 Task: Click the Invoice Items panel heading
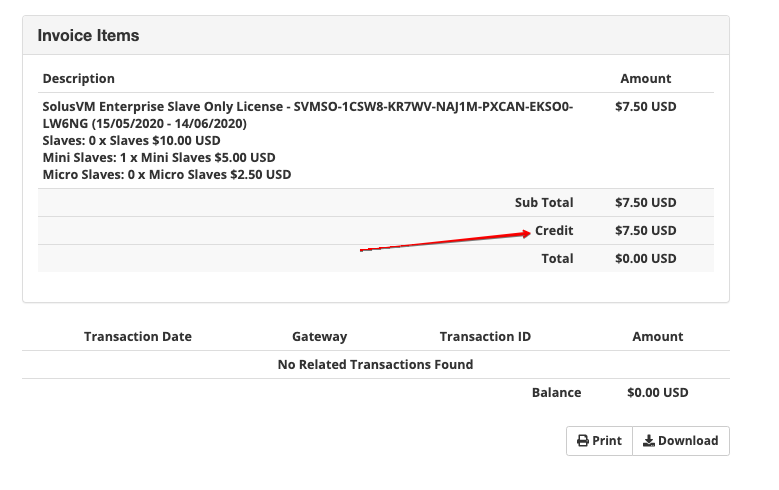(88, 35)
